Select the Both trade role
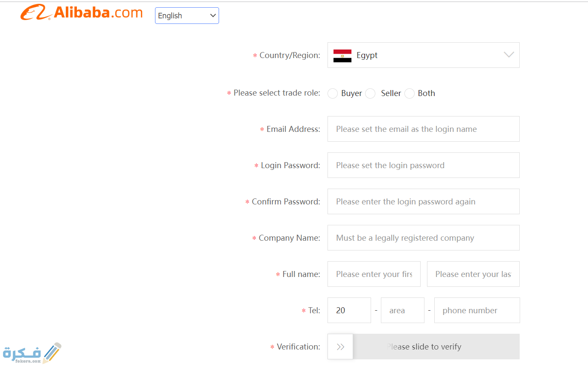 (410, 93)
